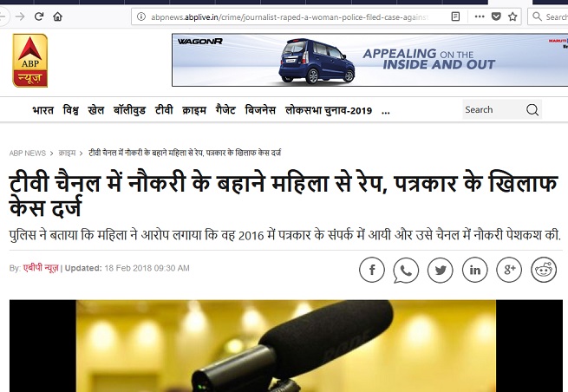The image size is (568, 392).
Task: Click the browser search magnifier icon
Action: pos(537,16)
